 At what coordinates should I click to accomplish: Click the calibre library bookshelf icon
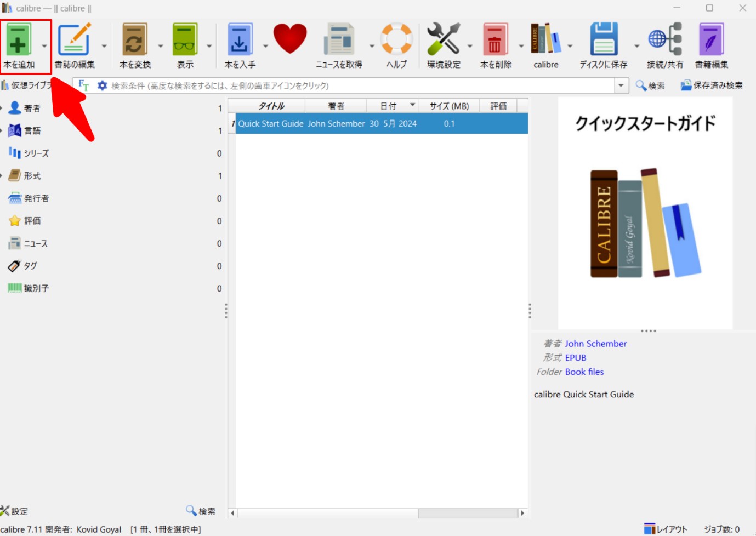point(545,39)
